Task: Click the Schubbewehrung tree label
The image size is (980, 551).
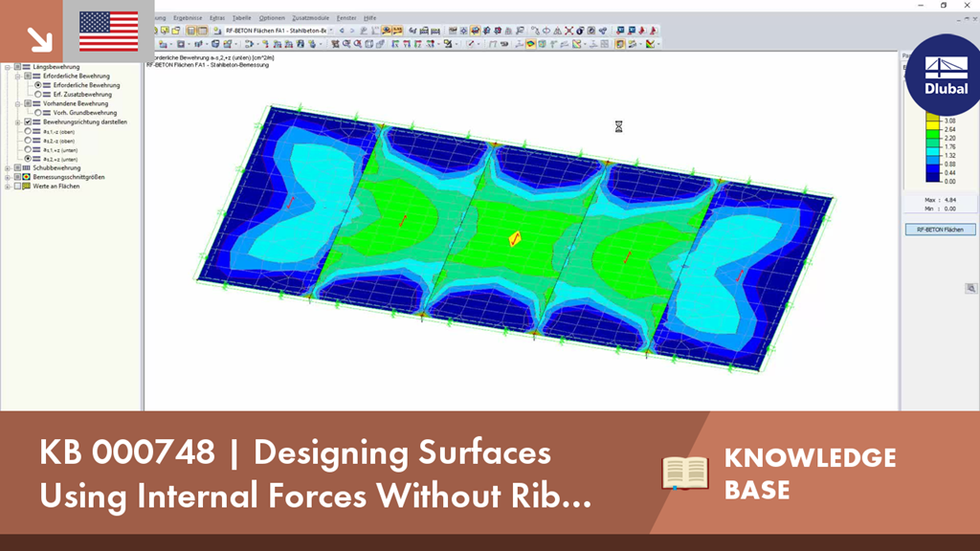Action: tap(56, 168)
